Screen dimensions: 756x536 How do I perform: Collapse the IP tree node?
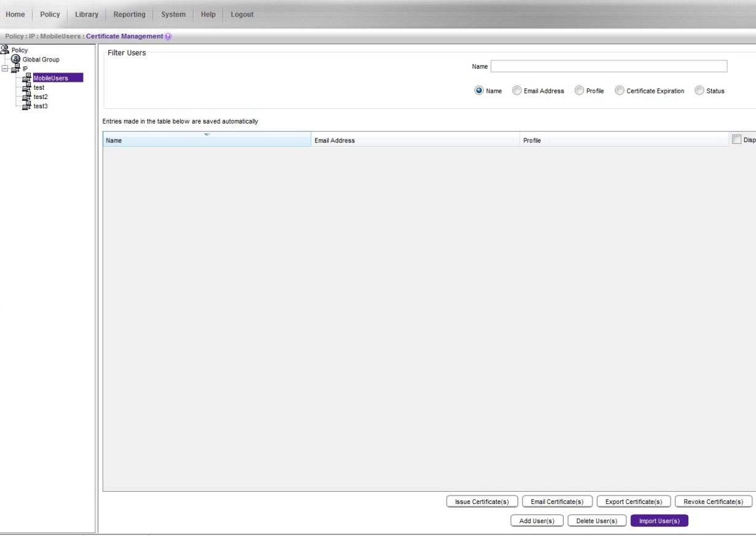click(6, 69)
